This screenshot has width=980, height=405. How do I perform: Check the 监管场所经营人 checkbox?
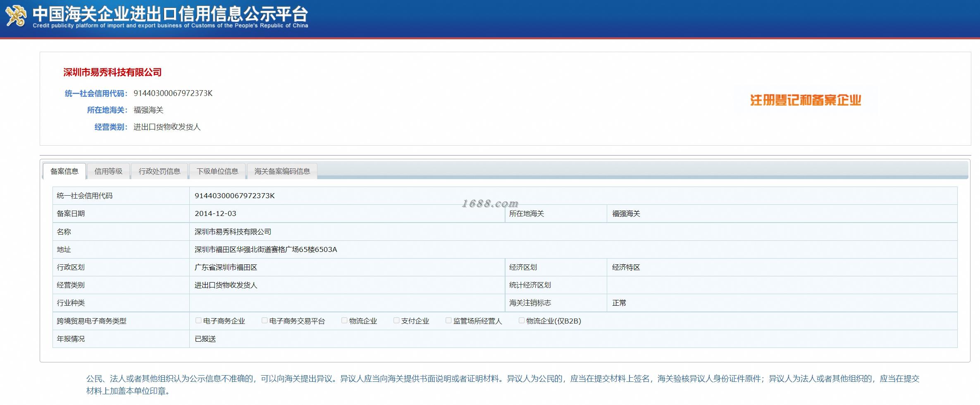[x=448, y=320]
